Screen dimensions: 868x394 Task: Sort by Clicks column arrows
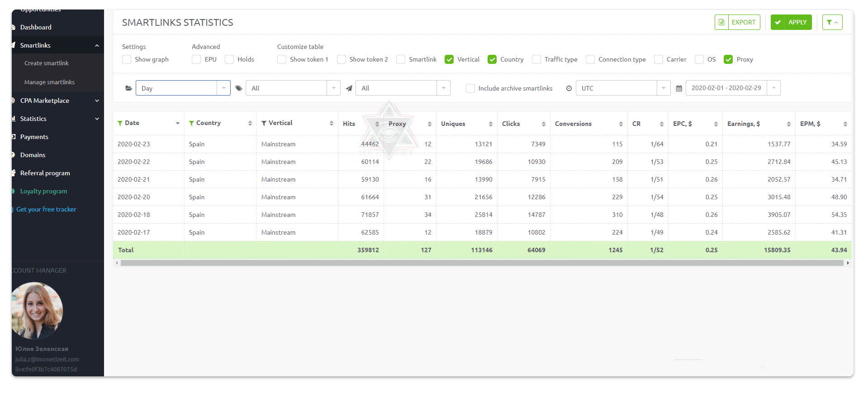coord(544,124)
